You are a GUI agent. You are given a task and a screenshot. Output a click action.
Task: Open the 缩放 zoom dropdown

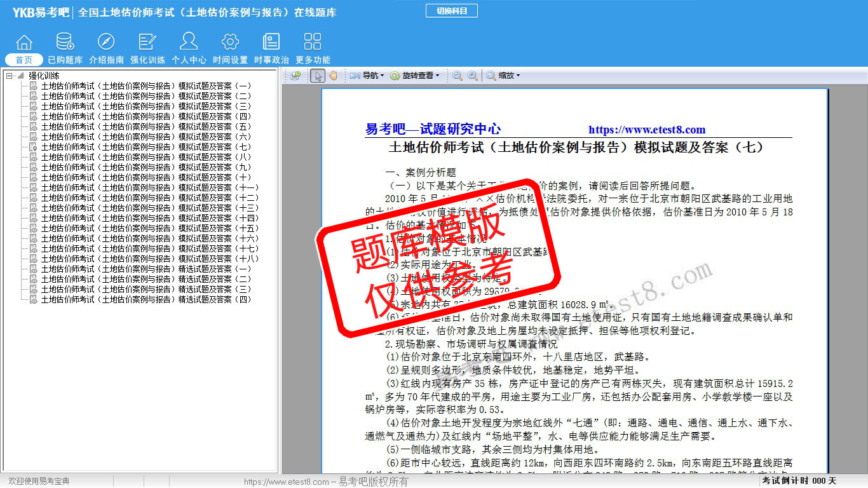point(504,76)
